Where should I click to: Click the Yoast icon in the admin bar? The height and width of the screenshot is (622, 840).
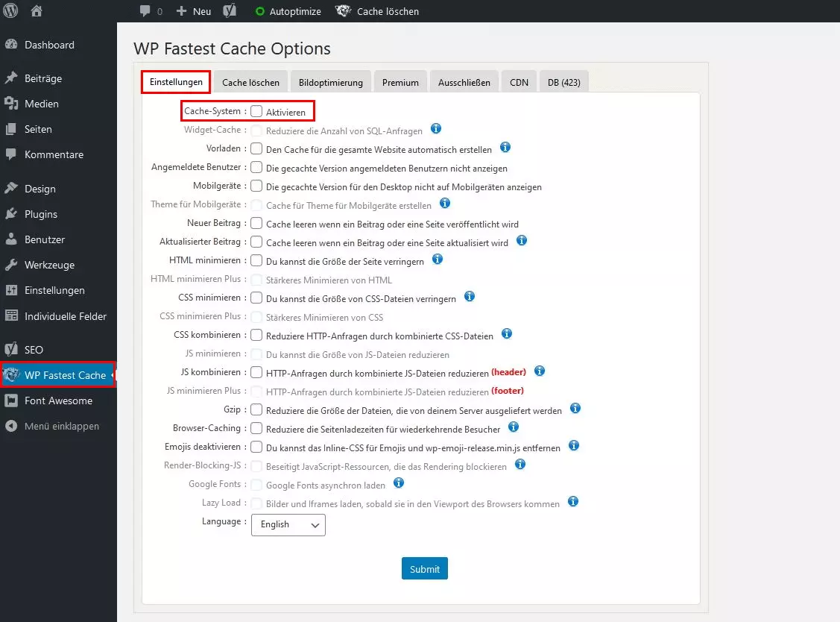230,10
